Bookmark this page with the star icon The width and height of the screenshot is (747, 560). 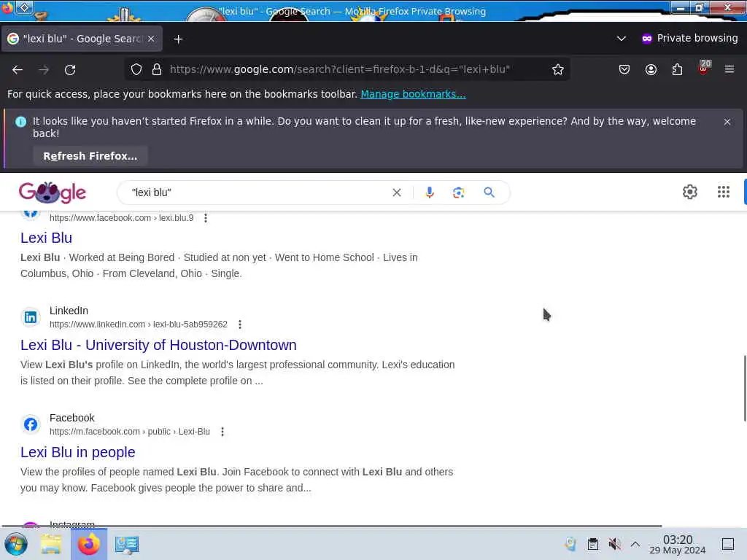click(558, 69)
